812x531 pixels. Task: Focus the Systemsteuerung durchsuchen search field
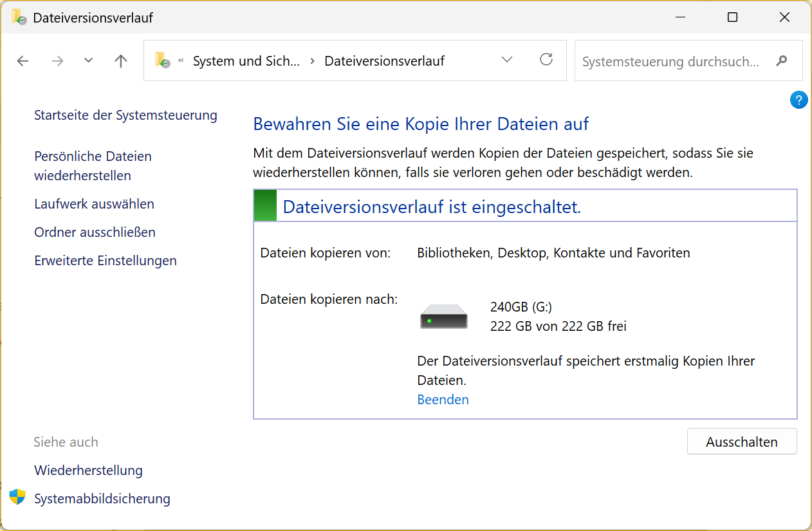pos(670,61)
